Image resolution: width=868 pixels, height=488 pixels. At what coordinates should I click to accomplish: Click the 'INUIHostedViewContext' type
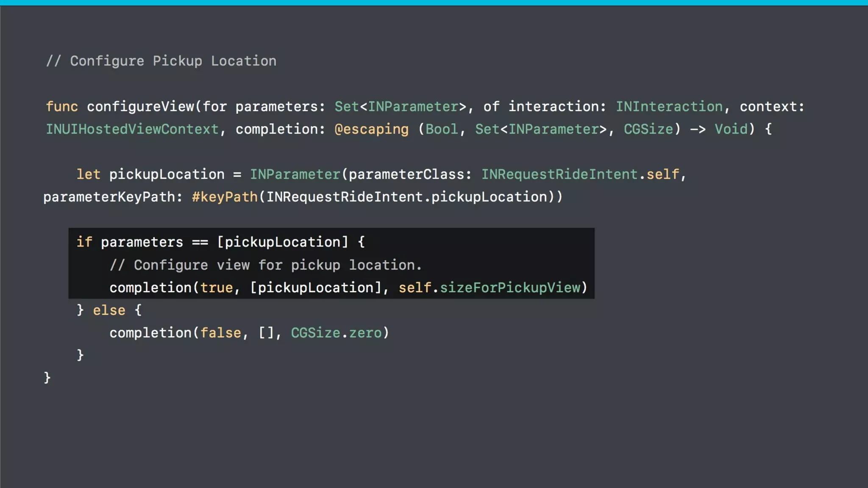[132, 129]
